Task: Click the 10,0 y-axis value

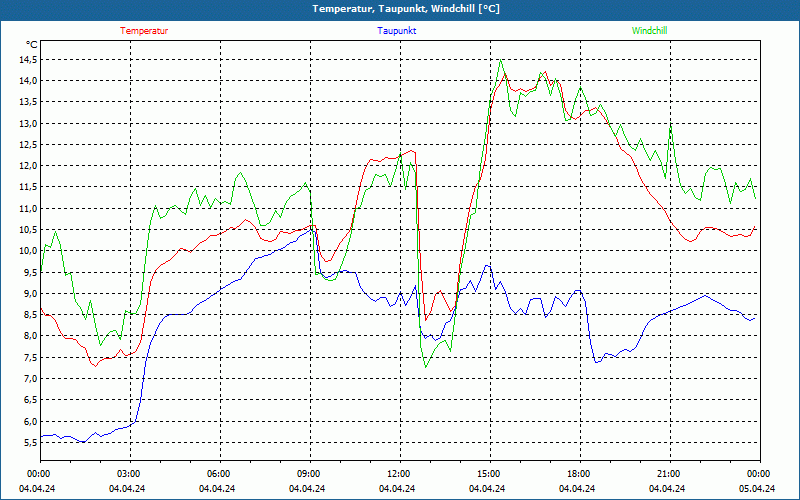Action: [x=29, y=251]
